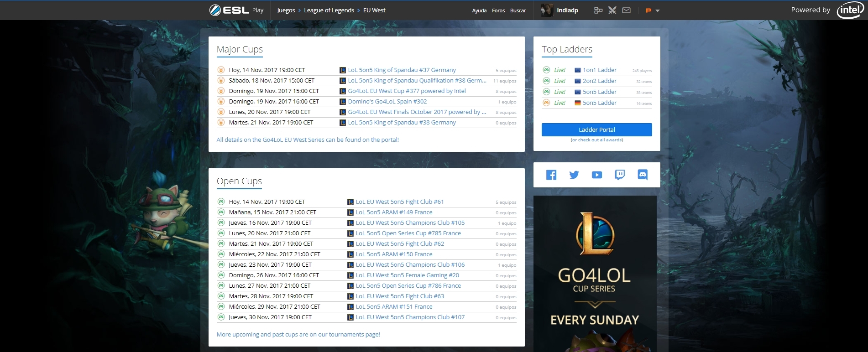Image resolution: width=868 pixels, height=352 pixels.
Task: Click green cup icon beside Domingo 26 Nov
Action: pos(221,275)
